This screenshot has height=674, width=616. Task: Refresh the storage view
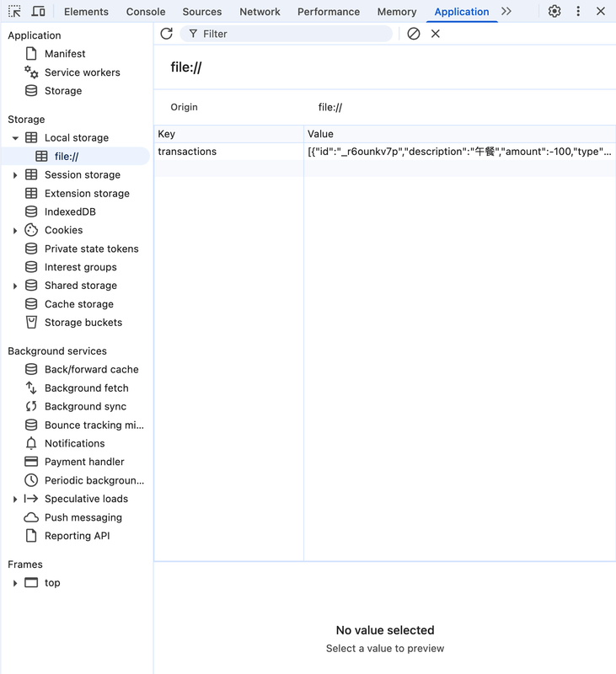click(166, 34)
